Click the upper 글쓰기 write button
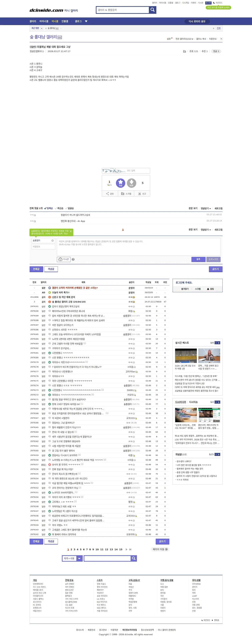 (216, 269)
